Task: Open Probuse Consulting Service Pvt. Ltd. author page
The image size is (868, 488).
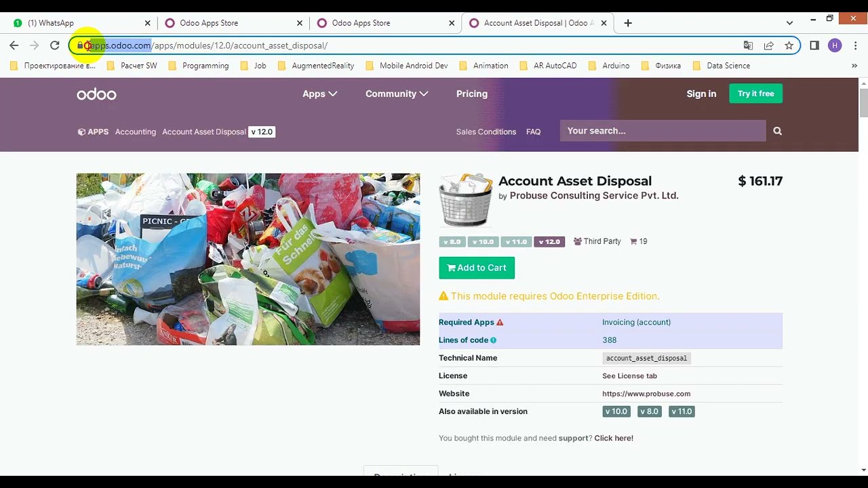Action: pyautogui.click(x=594, y=195)
